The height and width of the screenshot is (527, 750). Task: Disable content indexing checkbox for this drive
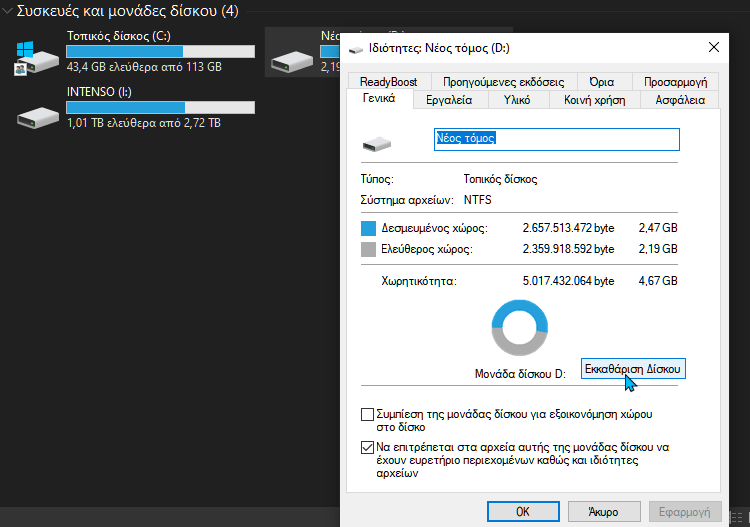click(367, 448)
